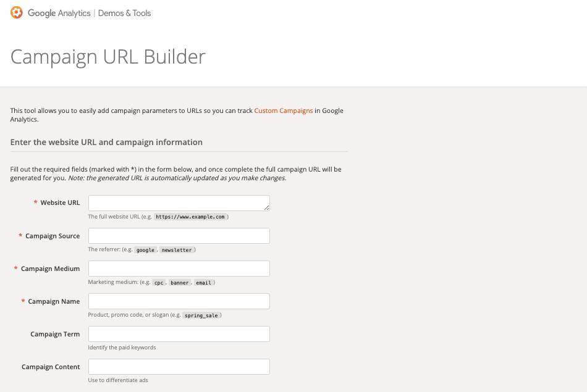Click inside the Campaign Medium field
Image resolution: width=587 pixels, height=392 pixels.
click(179, 268)
